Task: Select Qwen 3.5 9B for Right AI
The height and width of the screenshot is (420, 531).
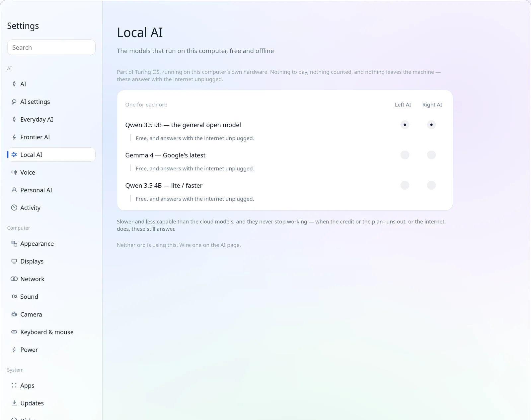Action: pos(431,125)
